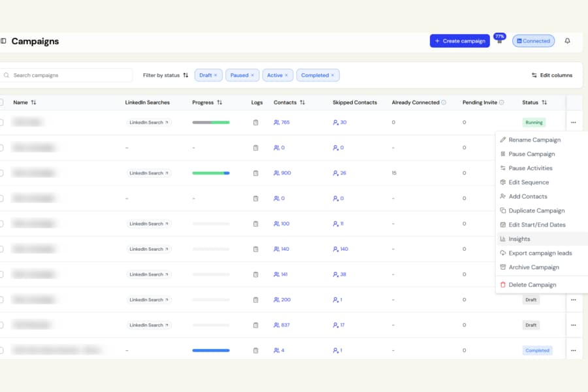Screen dimensions: 588x392
Task: Toggle the sidebar panel icon beside Campaigns
Action: point(3,41)
